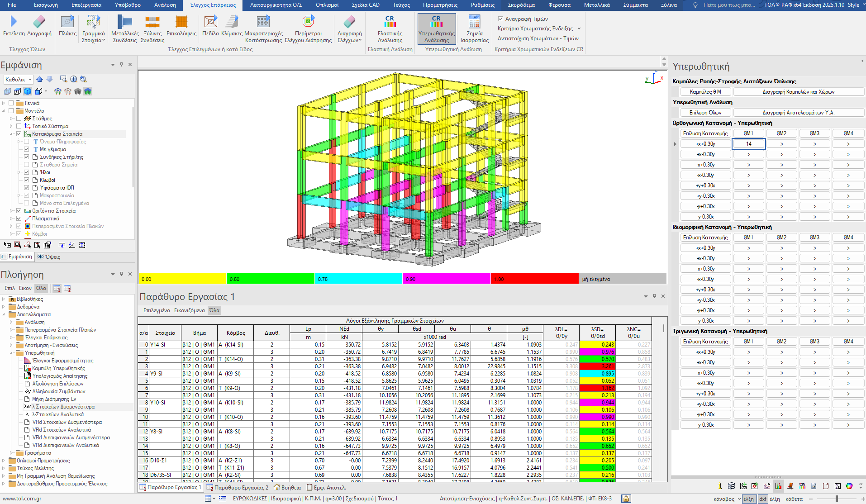Image resolution: width=866 pixels, height=504 pixels.
Task: Open Κριτήρια Χρωματικής Ένδειξης dropdown
Action: coord(579,29)
